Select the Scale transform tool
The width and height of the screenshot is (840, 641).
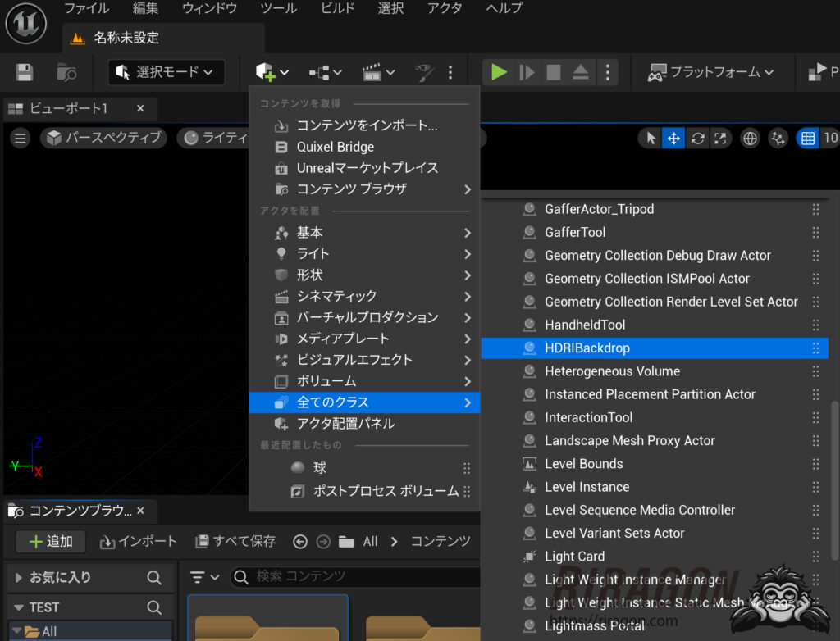click(720, 138)
